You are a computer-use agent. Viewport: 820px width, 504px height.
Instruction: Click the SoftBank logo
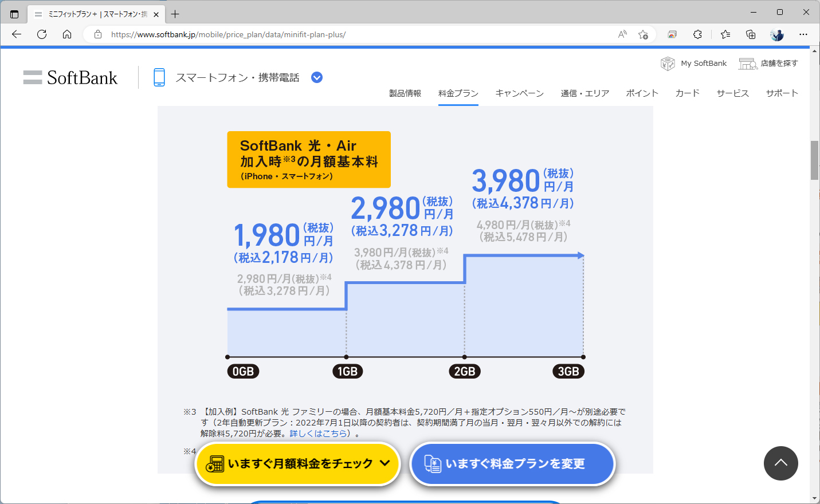[x=70, y=77]
